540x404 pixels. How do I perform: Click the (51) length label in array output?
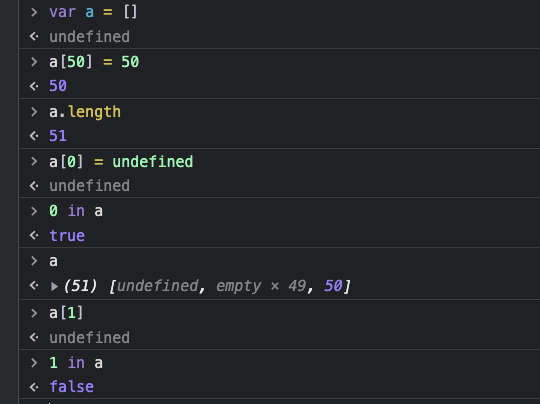(x=80, y=286)
